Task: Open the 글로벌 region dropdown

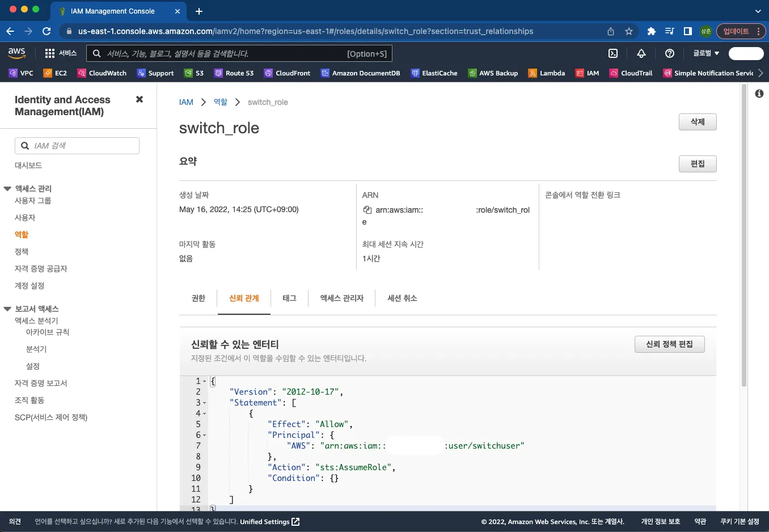Action: [x=706, y=53]
